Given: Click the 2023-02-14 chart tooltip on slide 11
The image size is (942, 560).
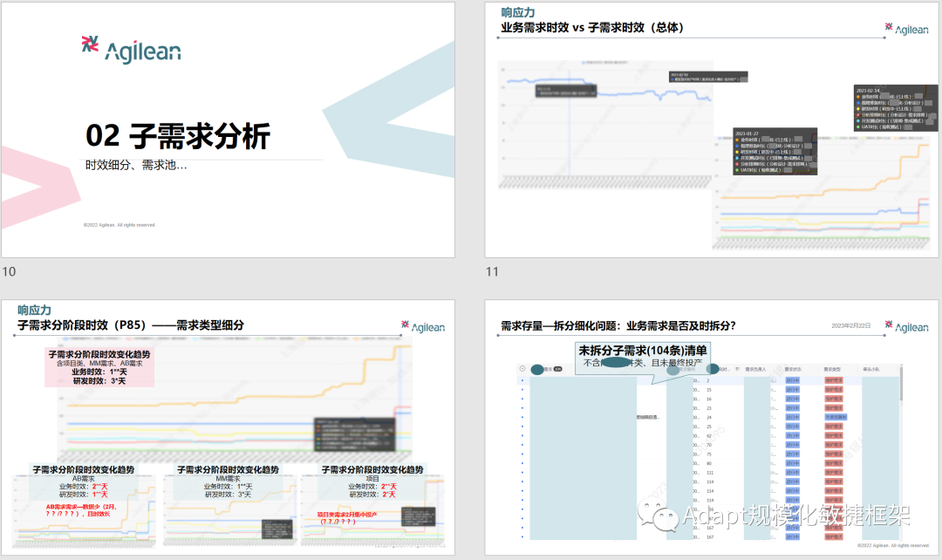Looking at the screenshot, I should click(896, 108).
